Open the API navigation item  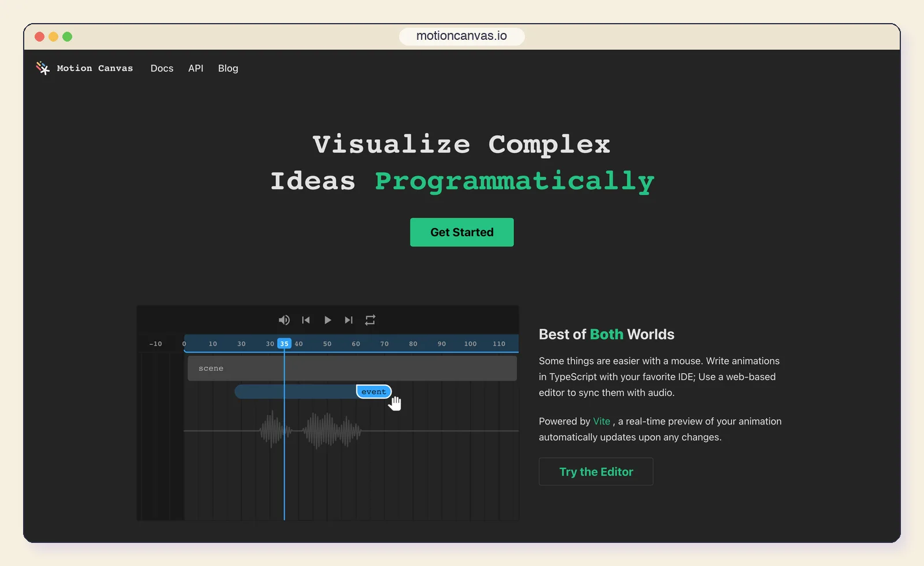pyautogui.click(x=196, y=68)
